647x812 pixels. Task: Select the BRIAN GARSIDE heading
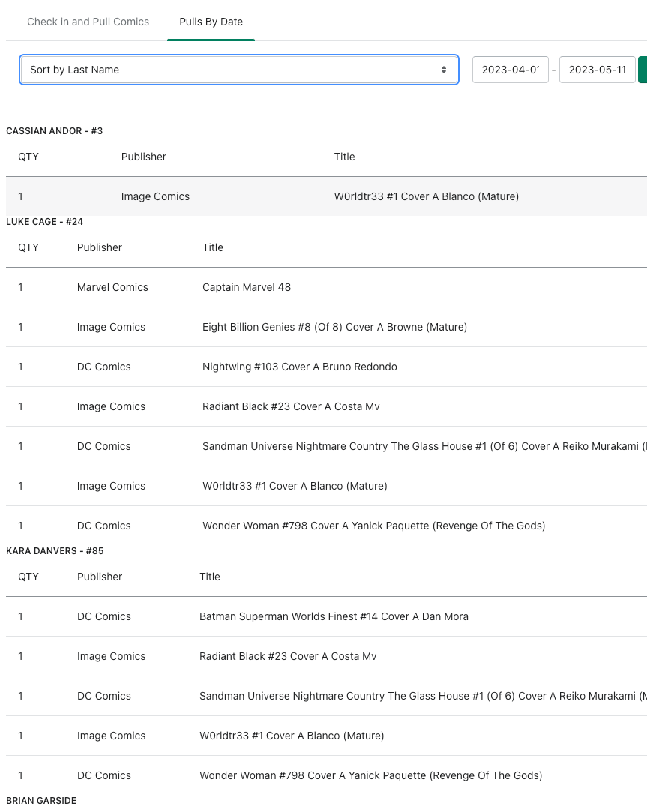41,801
